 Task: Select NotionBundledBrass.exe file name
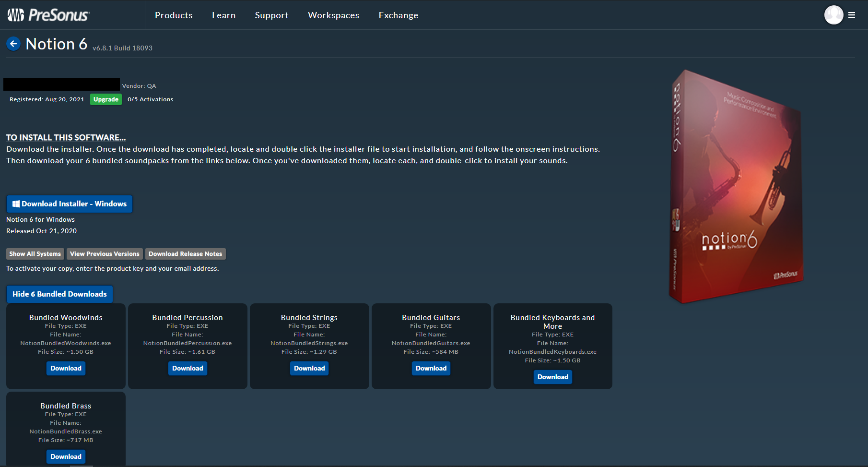click(66, 431)
